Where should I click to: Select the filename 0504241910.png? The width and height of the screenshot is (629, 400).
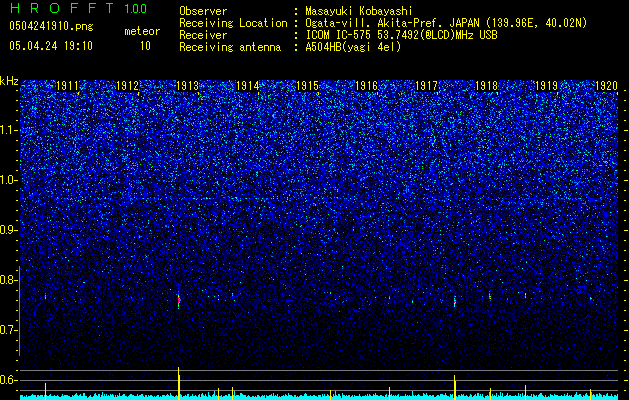pos(51,26)
